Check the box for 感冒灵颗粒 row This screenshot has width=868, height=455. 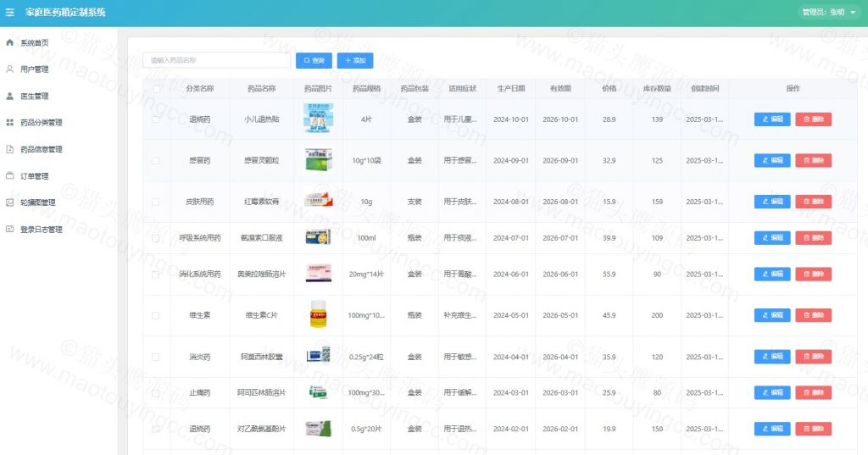156,160
